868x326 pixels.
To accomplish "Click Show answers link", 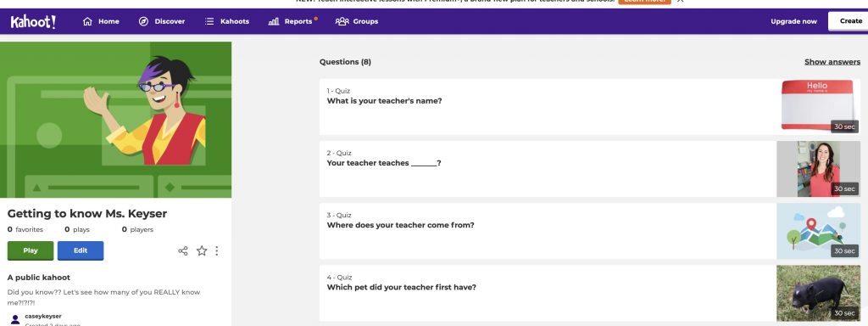I will tap(832, 62).
